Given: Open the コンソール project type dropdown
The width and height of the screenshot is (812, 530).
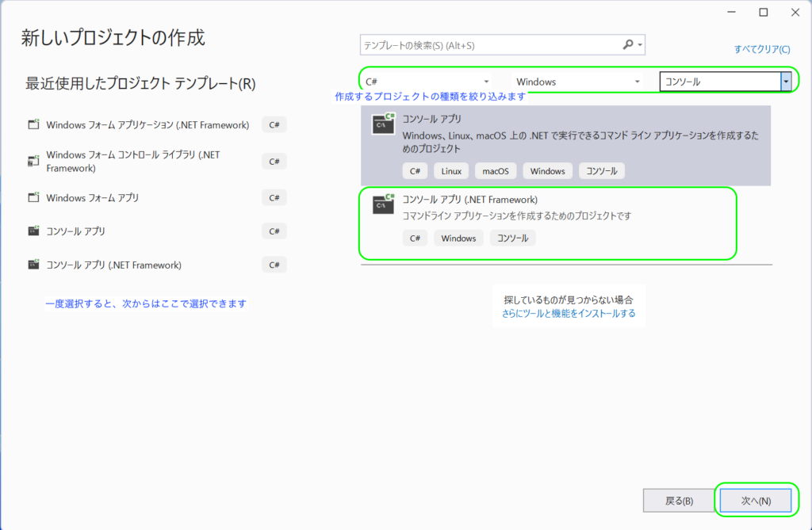Looking at the screenshot, I should [725, 82].
